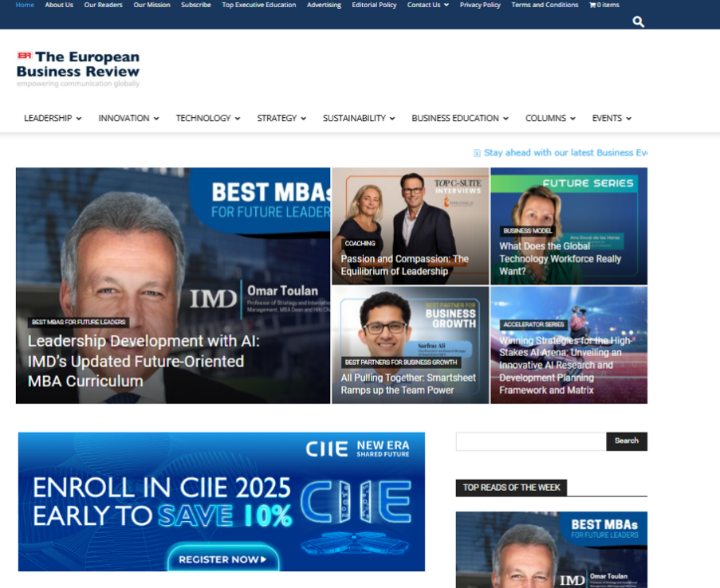Click the Accelerator Series category tag

tap(533, 324)
